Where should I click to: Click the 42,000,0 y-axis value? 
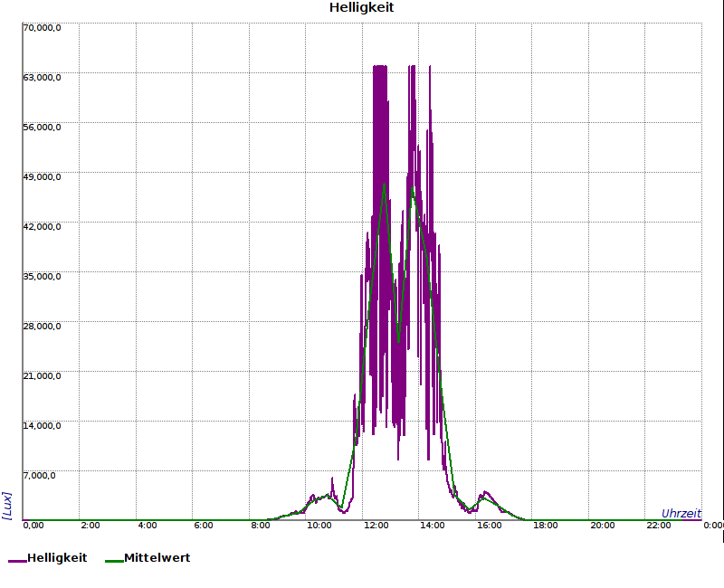[42, 227]
